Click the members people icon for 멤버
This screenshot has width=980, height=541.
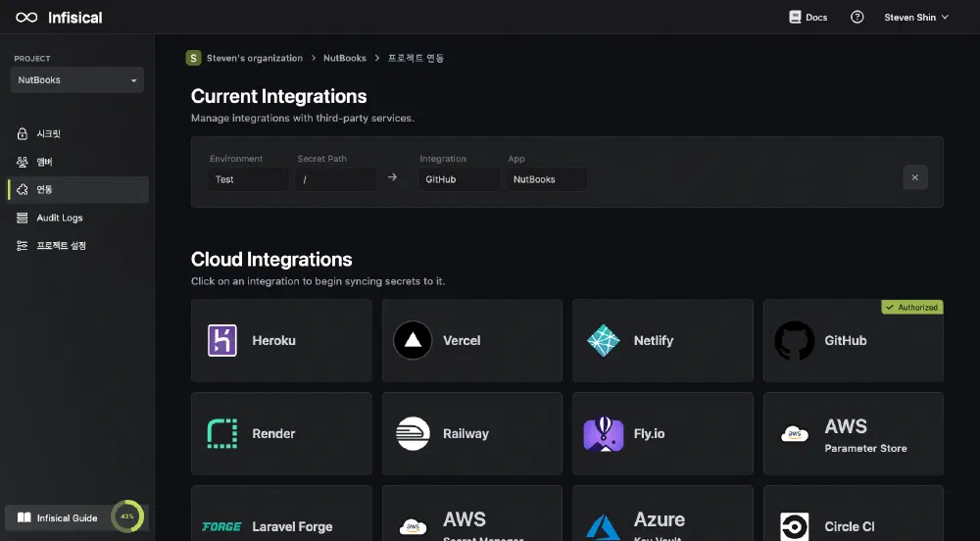coord(22,162)
